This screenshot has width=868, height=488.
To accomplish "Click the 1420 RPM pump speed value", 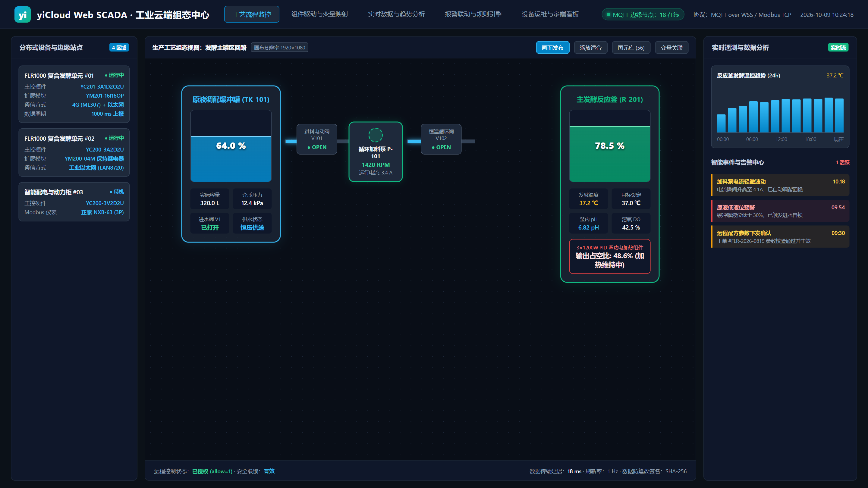I will 375,165.
